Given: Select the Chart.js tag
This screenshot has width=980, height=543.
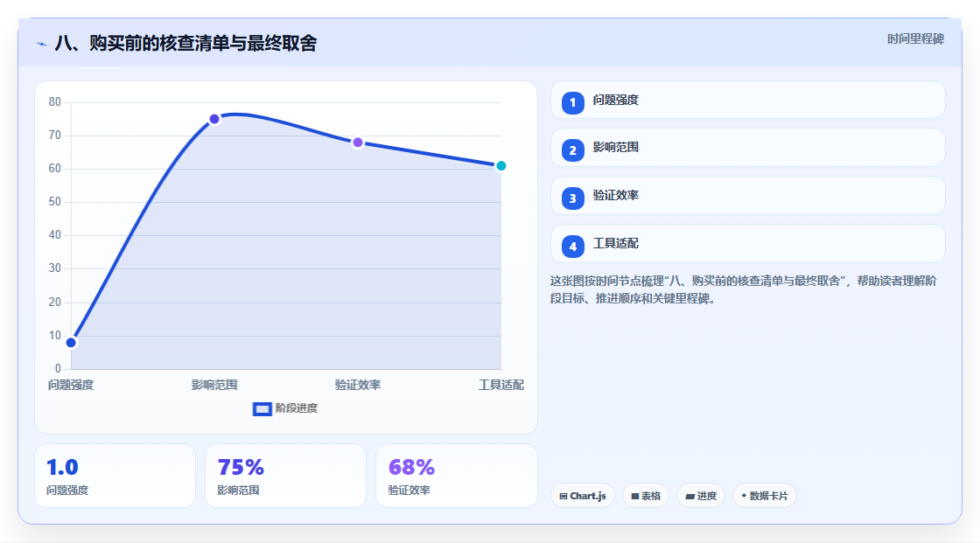Looking at the screenshot, I should click(x=583, y=496).
